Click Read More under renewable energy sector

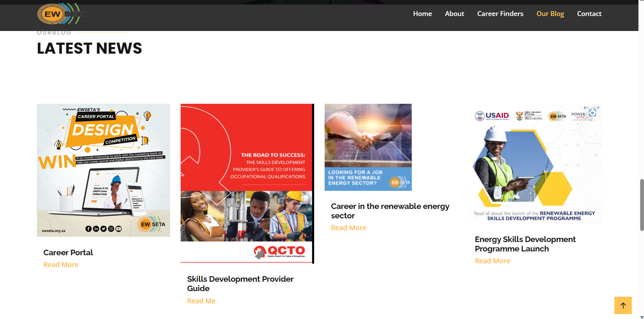[x=348, y=228]
